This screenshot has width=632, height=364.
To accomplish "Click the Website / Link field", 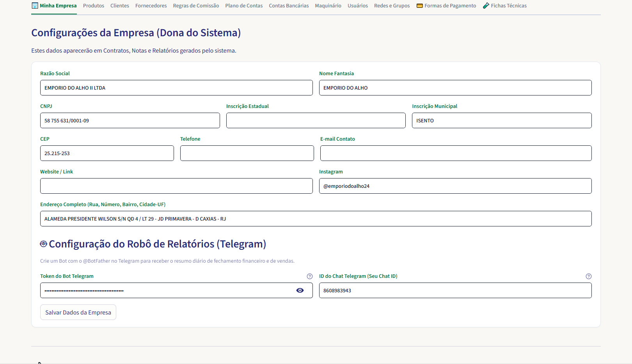I will pyautogui.click(x=176, y=186).
